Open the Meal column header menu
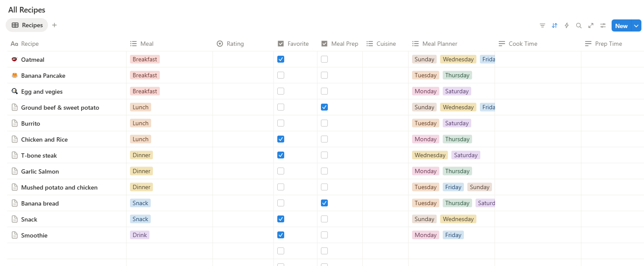644x266 pixels. click(x=147, y=44)
